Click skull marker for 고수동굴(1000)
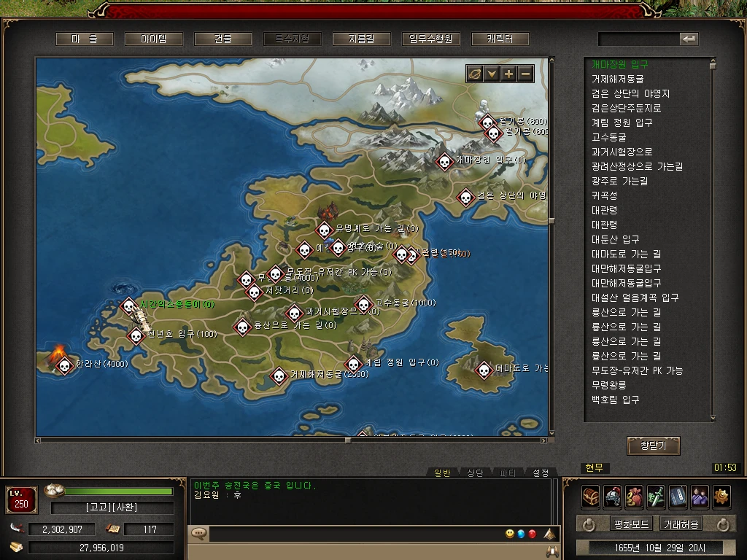 point(363,304)
